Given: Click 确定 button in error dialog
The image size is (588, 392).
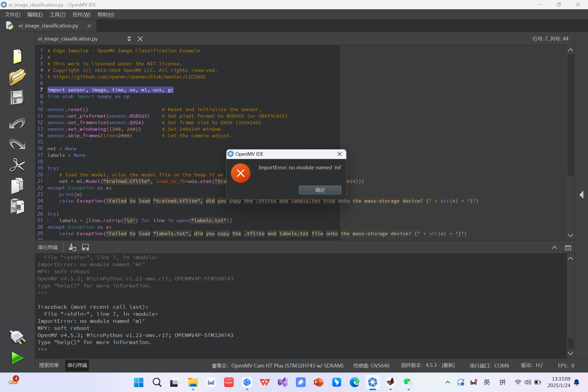Looking at the screenshot, I should coord(320,190).
